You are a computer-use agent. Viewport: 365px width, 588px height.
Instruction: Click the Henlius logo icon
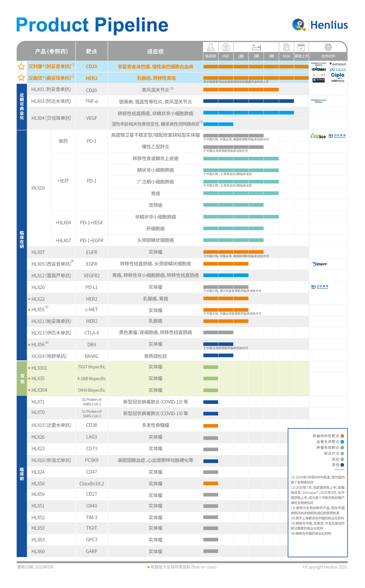pos(299,25)
